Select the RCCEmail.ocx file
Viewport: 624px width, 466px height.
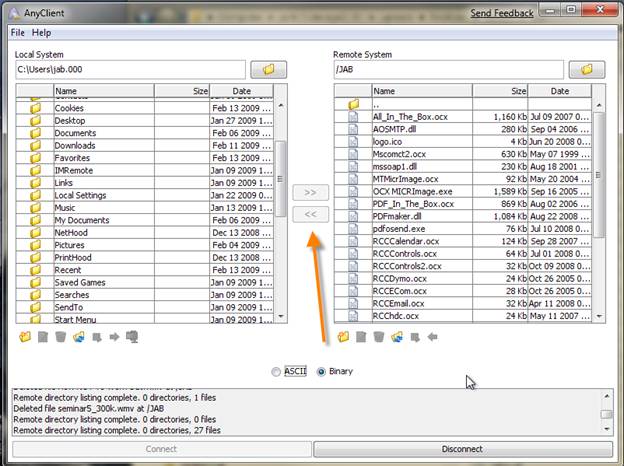point(463,303)
